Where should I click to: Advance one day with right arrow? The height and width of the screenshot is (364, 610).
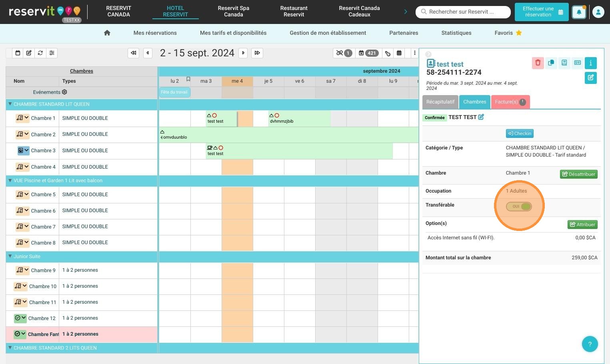tap(243, 53)
